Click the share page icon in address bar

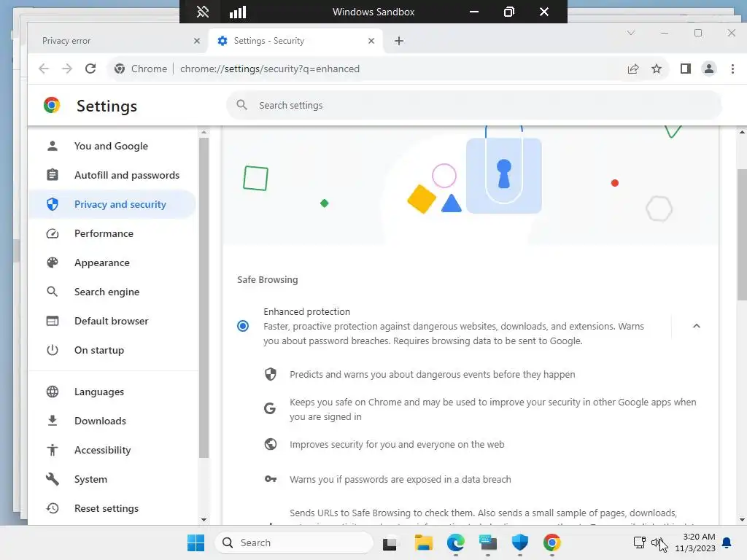coord(633,69)
